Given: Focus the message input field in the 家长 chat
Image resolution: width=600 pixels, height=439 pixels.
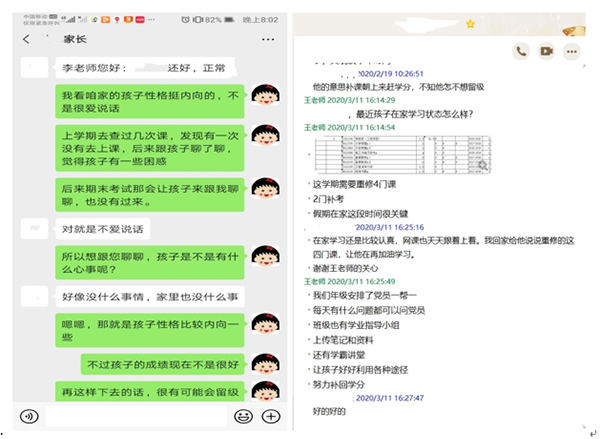Looking at the screenshot, I should [136, 416].
